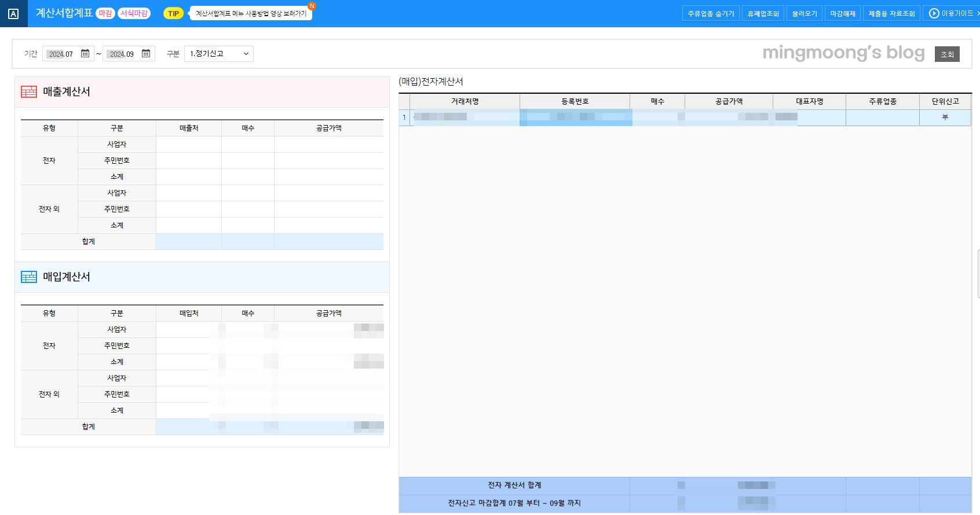The image size is (980, 515).
Task: Click the 거래처명 column header
Action: coord(465,101)
